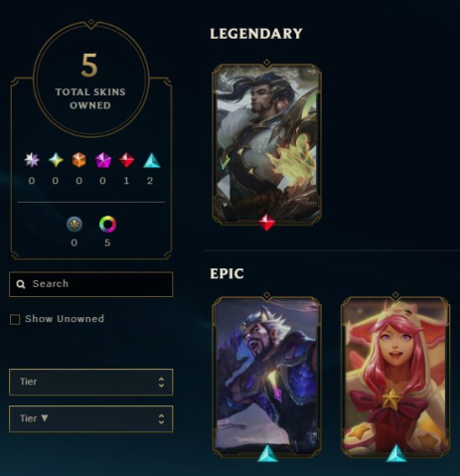Click the rainbow chromas ring icon
The height and width of the screenshot is (476, 460).
click(107, 225)
